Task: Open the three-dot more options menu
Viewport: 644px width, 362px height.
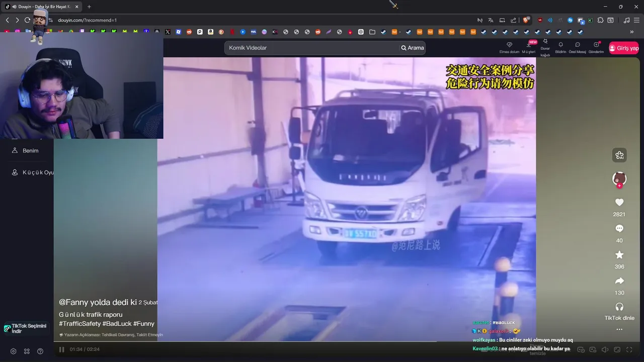Action: tap(619, 330)
